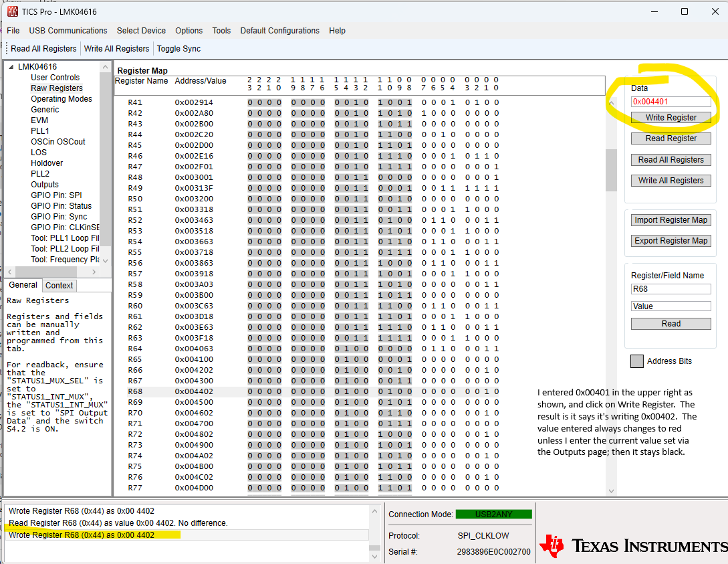
Task: Click the Export Register Map button
Action: (x=671, y=241)
